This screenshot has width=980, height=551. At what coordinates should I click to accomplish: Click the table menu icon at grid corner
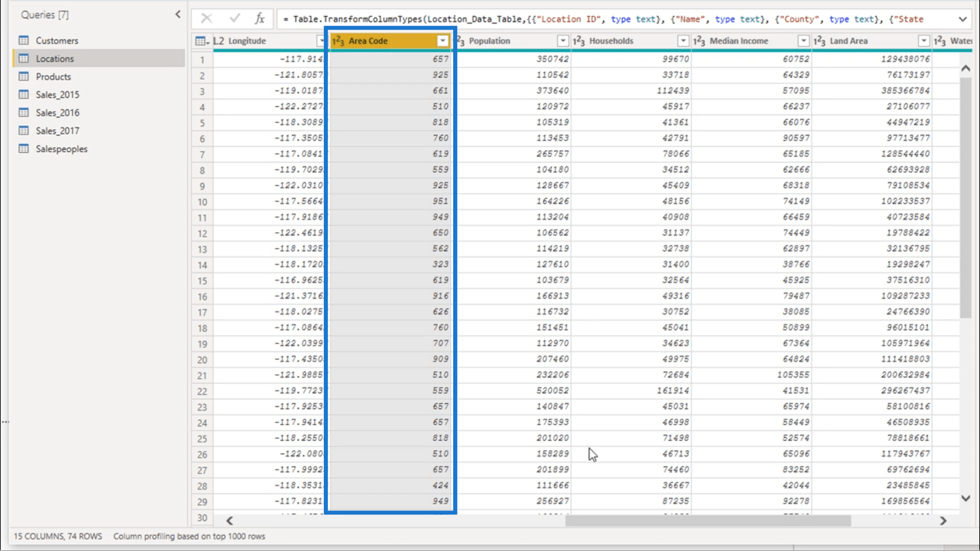[x=201, y=41]
